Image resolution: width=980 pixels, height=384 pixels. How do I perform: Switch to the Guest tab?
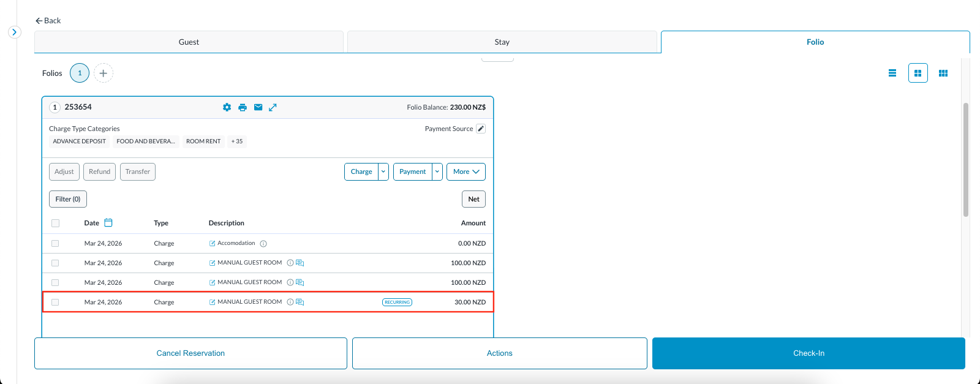coord(189,42)
